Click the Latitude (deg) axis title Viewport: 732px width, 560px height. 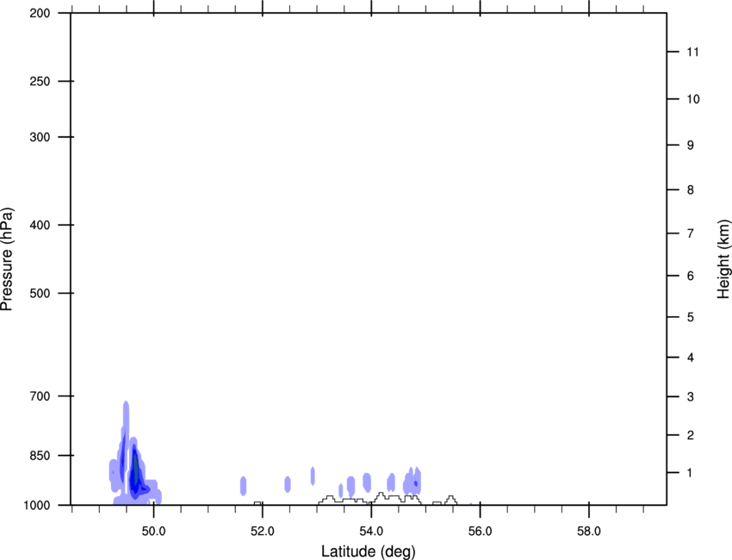[368, 551]
